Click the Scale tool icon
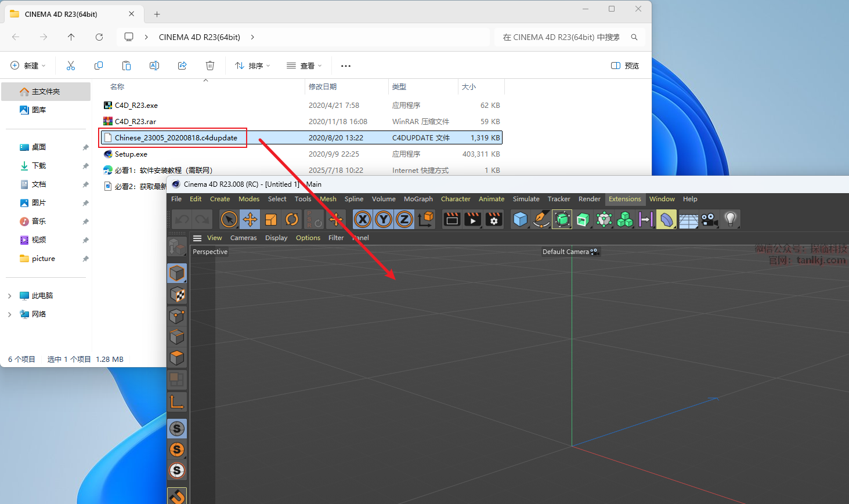 [271, 219]
